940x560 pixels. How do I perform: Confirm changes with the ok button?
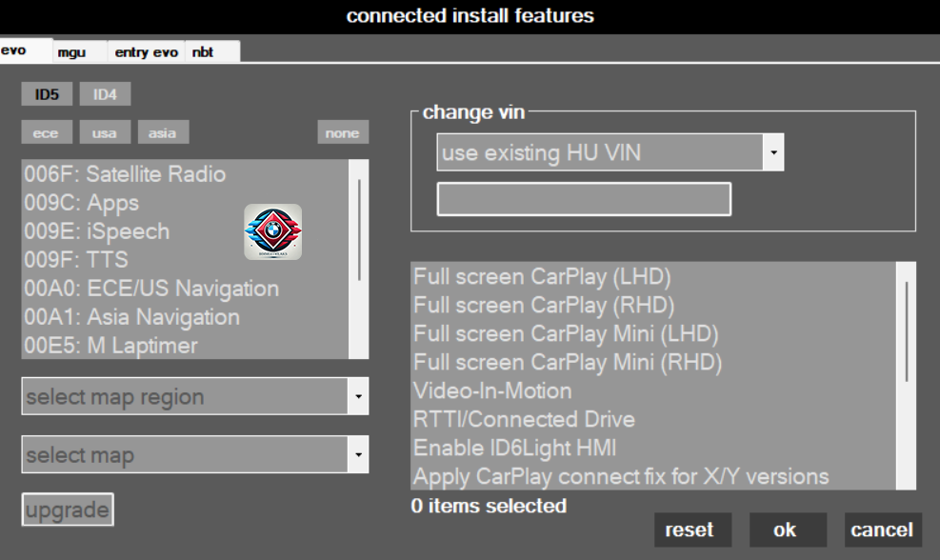[x=788, y=530]
